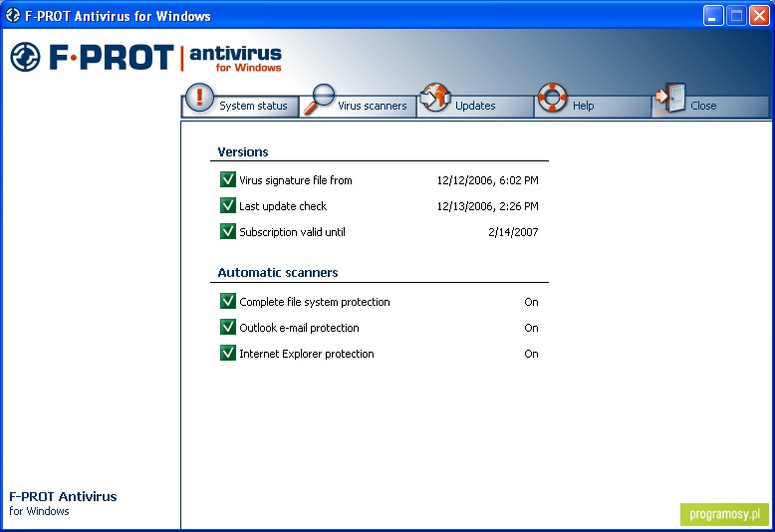
Task: Click the Help lifebuoy icon
Action: [x=552, y=97]
